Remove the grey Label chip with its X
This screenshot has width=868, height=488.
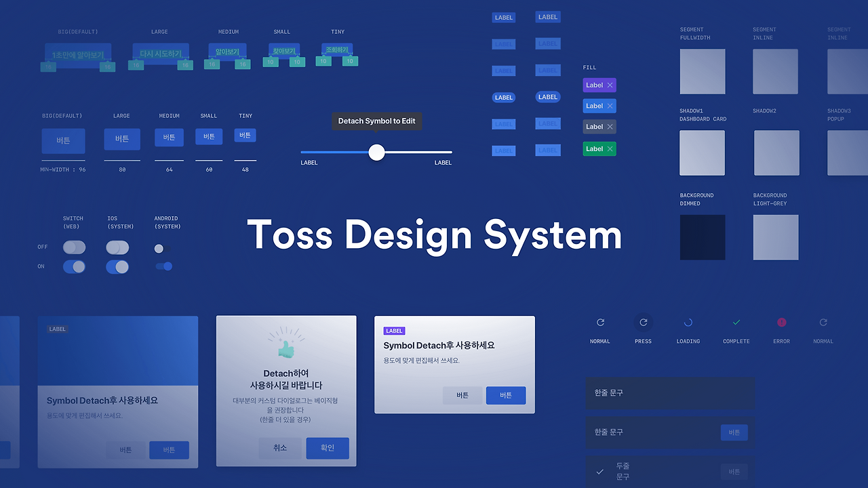[x=610, y=127]
